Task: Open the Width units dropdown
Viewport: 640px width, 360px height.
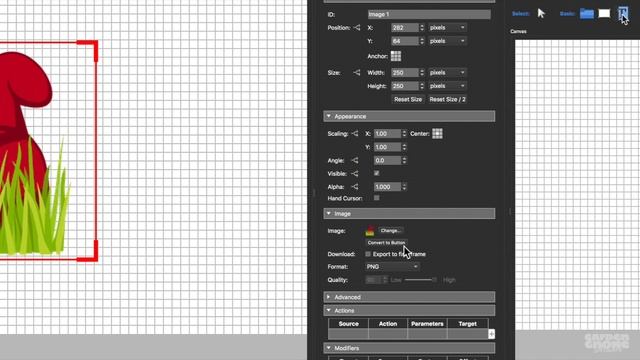Action: [447, 73]
